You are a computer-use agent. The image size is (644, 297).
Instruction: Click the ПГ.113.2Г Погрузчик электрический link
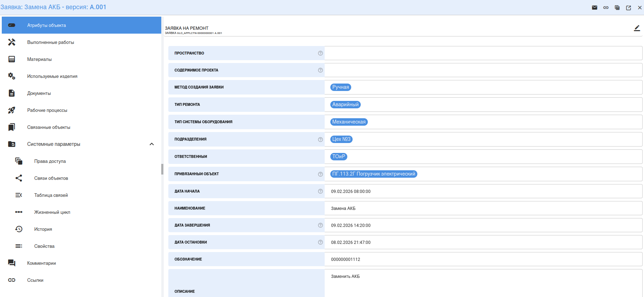coord(373,174)
